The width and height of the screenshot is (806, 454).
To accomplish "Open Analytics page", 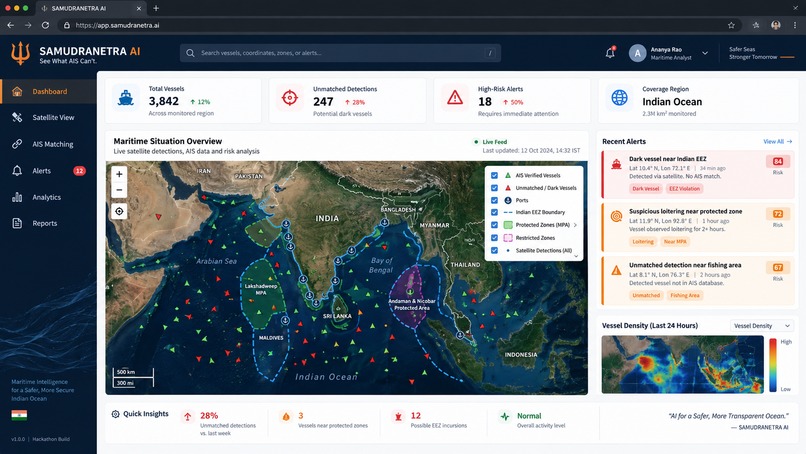I will point(48,197).
